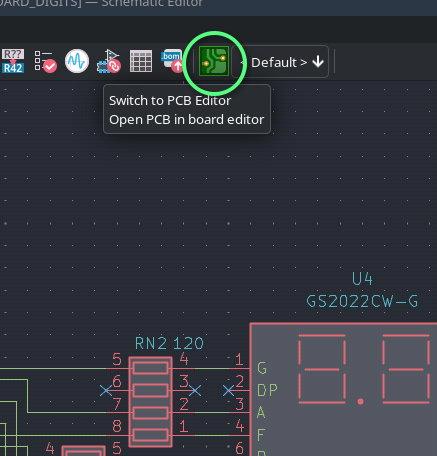Generate bill of materials with bom icon

173,61
